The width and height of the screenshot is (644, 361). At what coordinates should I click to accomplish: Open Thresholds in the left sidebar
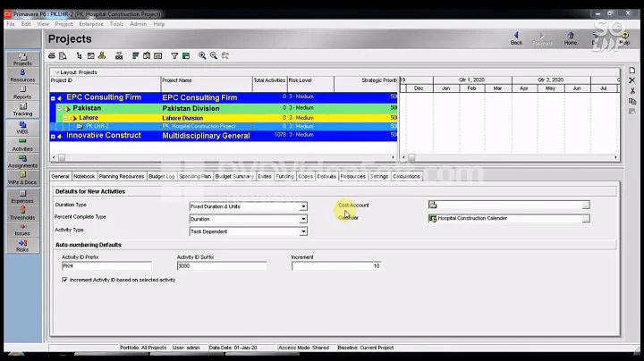tap(22, 213)
